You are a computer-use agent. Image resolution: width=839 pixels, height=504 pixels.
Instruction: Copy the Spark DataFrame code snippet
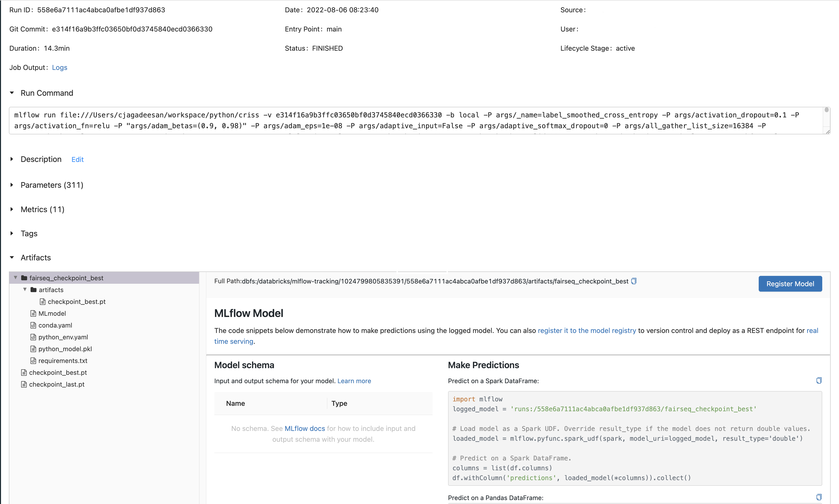(x=819, y=381)
